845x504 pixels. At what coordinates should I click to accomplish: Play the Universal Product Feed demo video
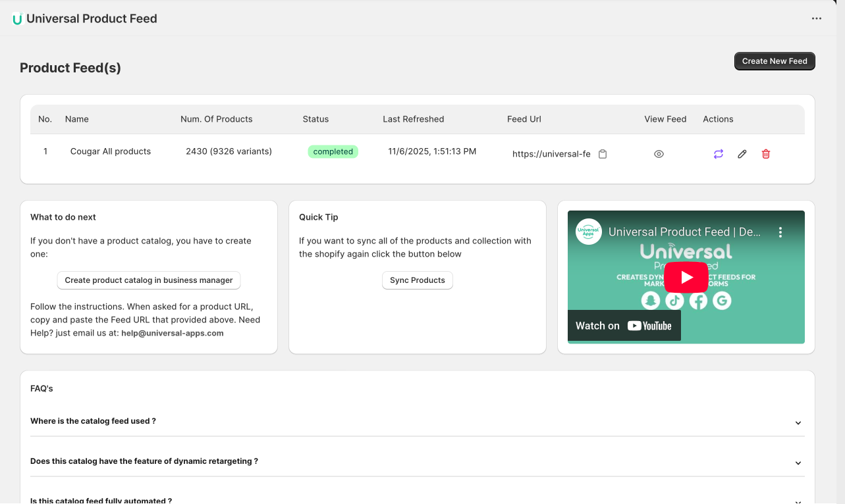pyautogui.click(x=686, y=277)
